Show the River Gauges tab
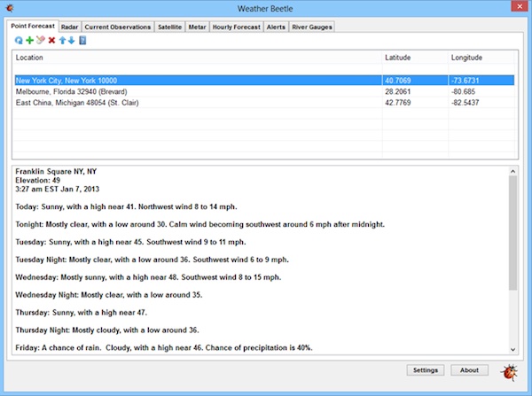 pyautogui.click(x=312, y=27)
